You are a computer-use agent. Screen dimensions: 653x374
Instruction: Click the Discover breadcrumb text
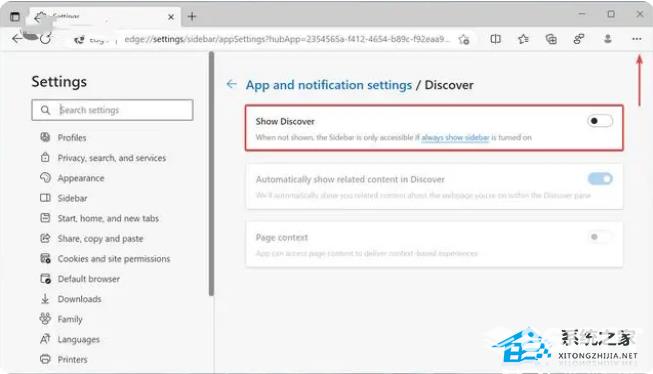click(x=449, y=85)
